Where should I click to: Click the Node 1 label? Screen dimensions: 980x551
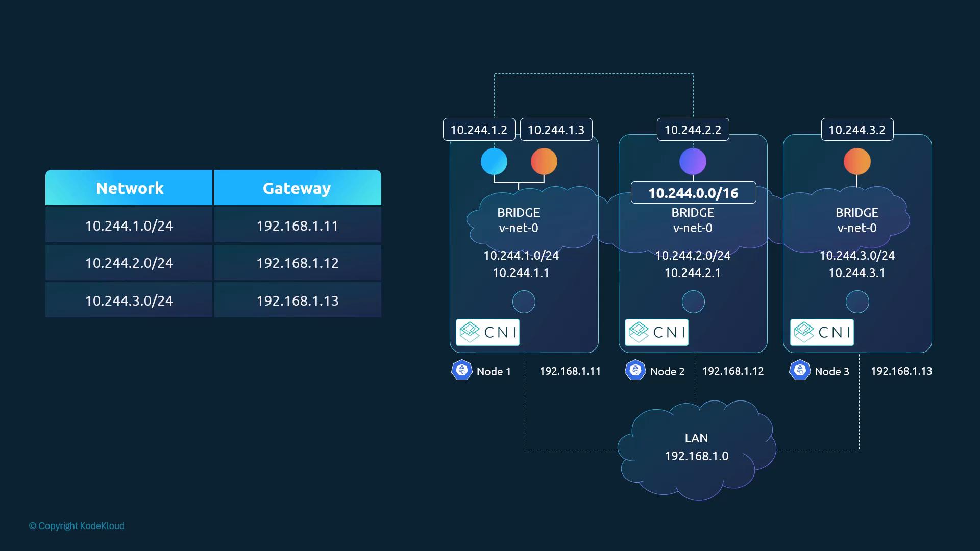[x=494, y=372]
